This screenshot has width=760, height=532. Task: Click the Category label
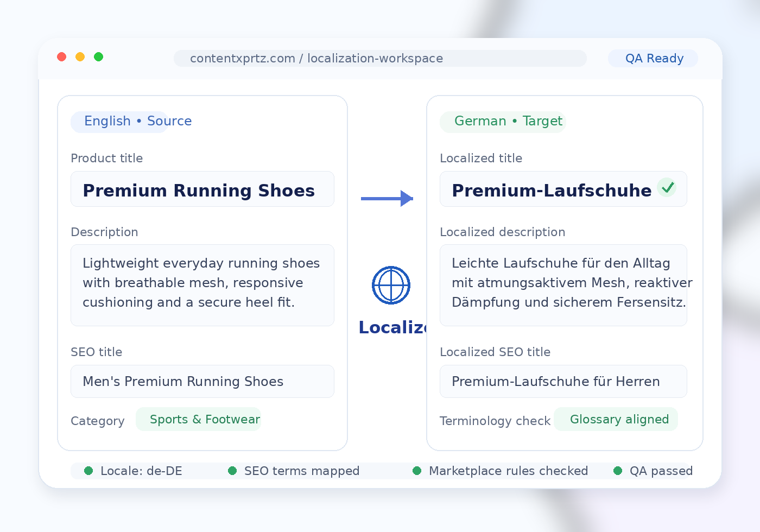98,421
